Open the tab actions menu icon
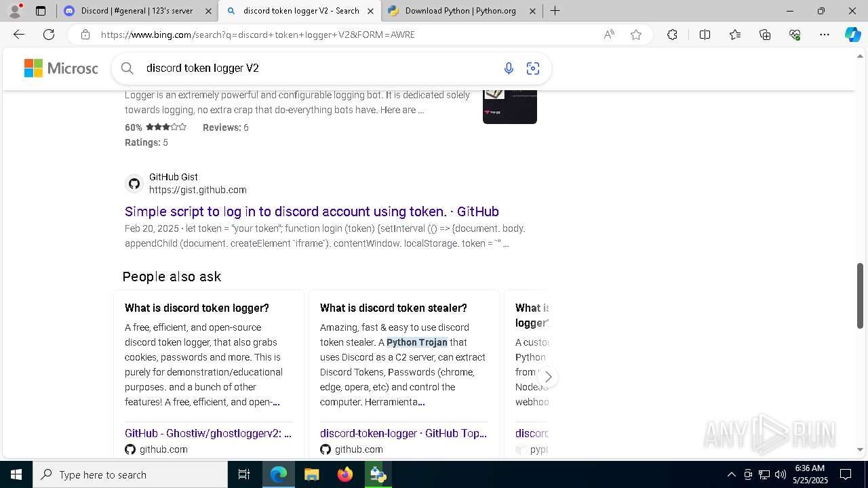 tap(41, 11)
